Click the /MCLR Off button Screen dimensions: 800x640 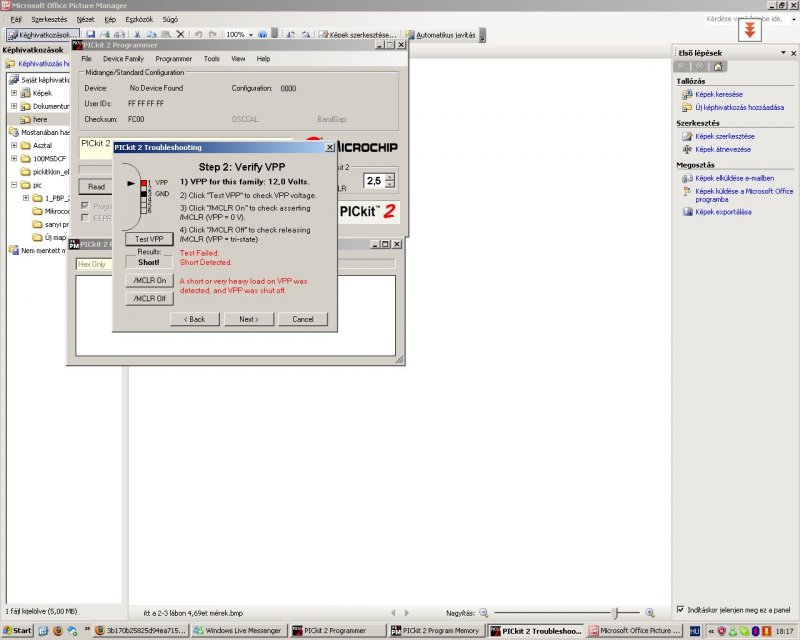click(149, 299)
